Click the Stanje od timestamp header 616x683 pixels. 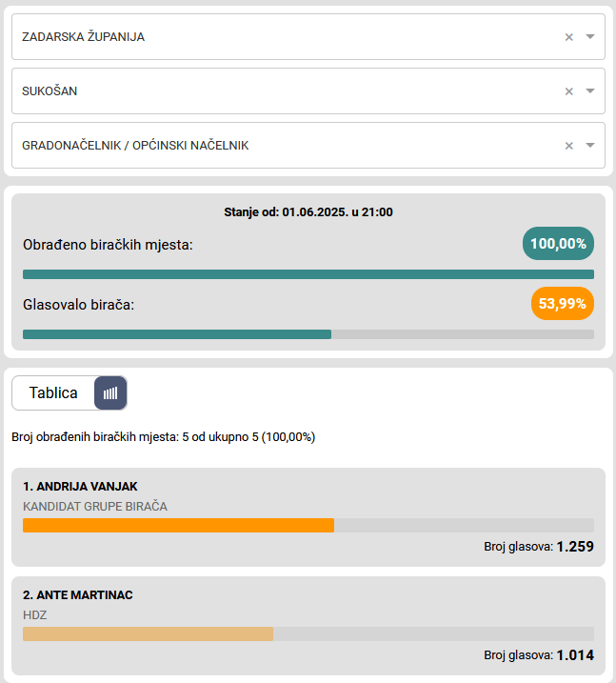coord(308,212)
